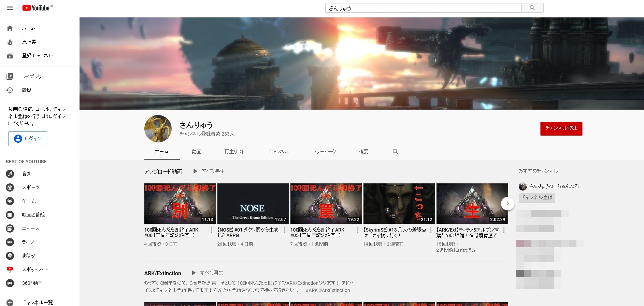
Task: Open ホーム in the sidebar
Action: coord(40,28)
